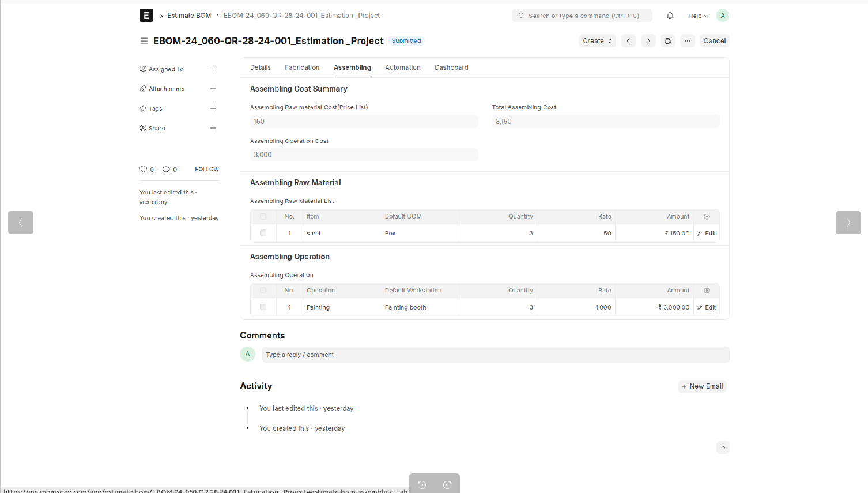Click the notification bell icon
The height and width of the screenshot is (493, 868).
click(x=670, y=16)
